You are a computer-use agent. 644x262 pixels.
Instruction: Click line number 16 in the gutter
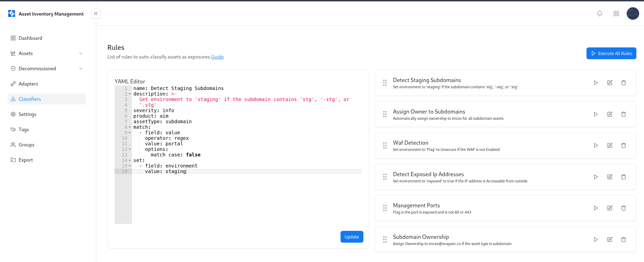124,172
